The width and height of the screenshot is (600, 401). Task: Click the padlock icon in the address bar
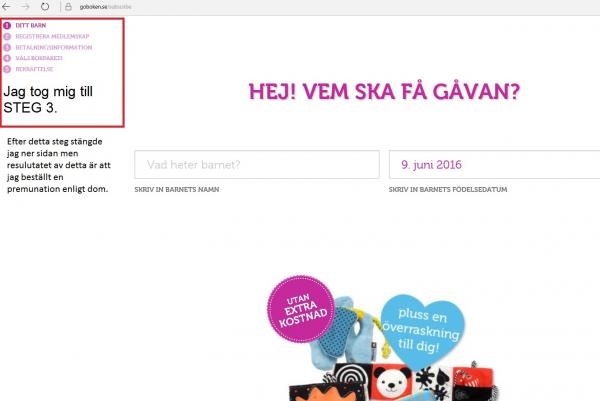[68, 7]
